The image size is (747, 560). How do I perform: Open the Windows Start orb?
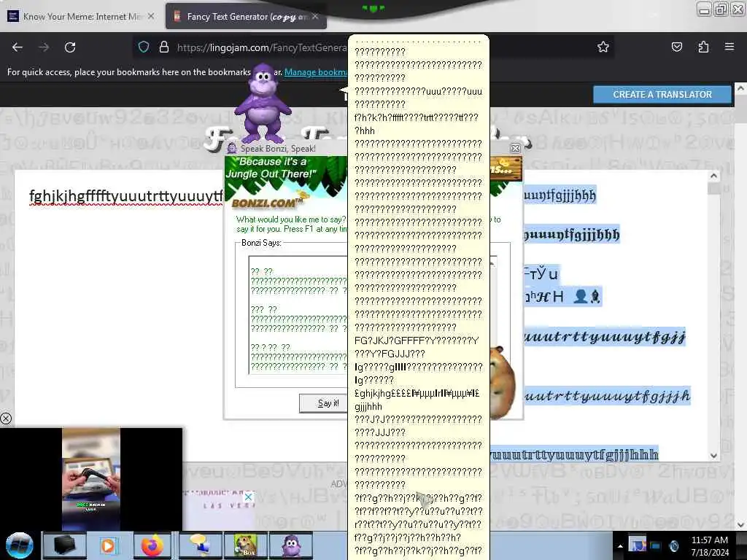pos(20,545)
